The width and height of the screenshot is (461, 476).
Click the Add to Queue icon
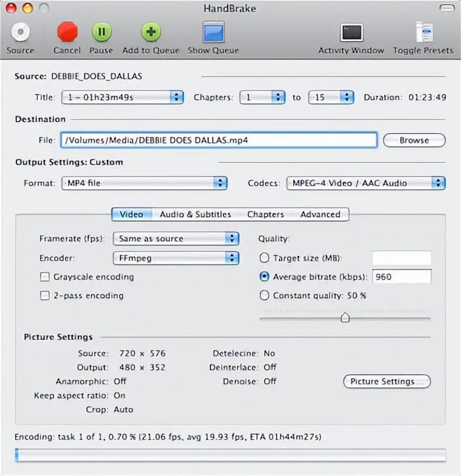[x=150, y=32]
